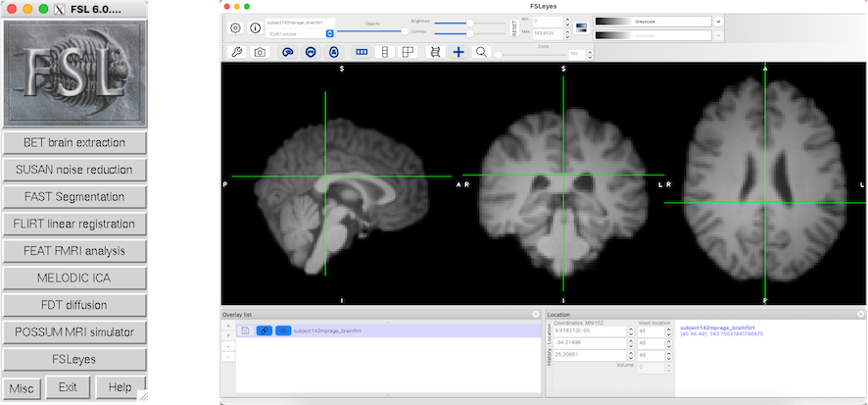Click the Zoom slider handle

[499, 55]
